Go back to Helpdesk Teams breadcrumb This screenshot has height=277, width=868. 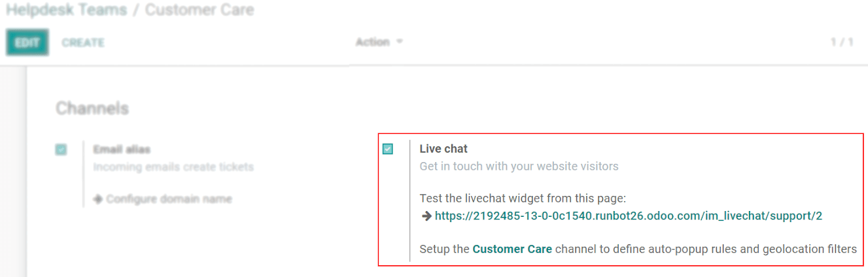pyautogui.click(x=66, y=10)
